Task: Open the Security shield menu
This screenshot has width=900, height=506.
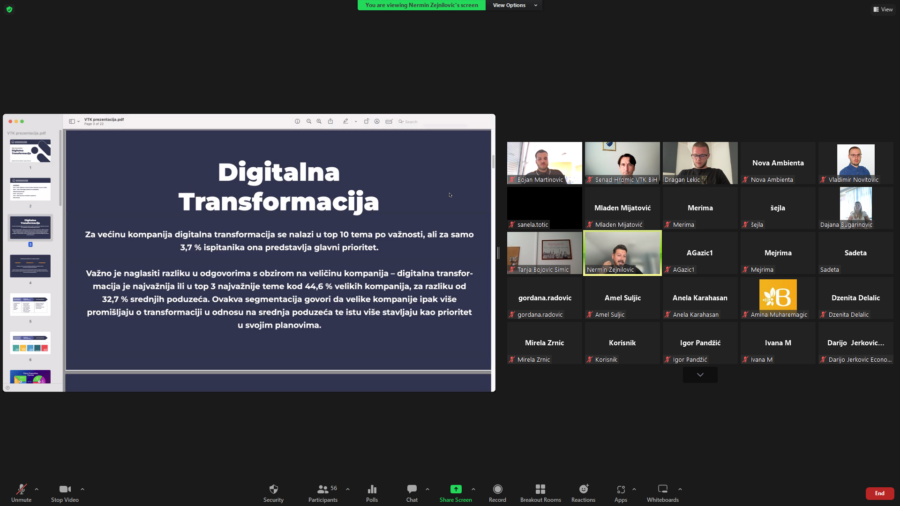Action: pos(273,492)
